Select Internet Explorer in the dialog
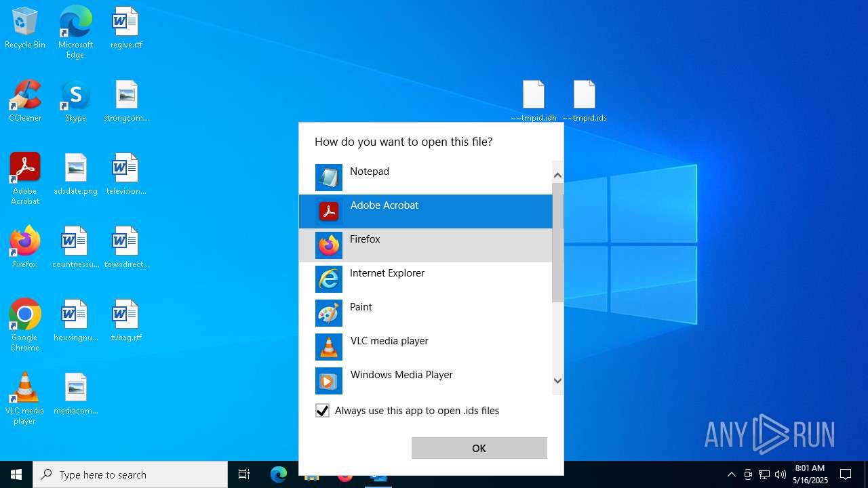 click(x=426, y=279)
